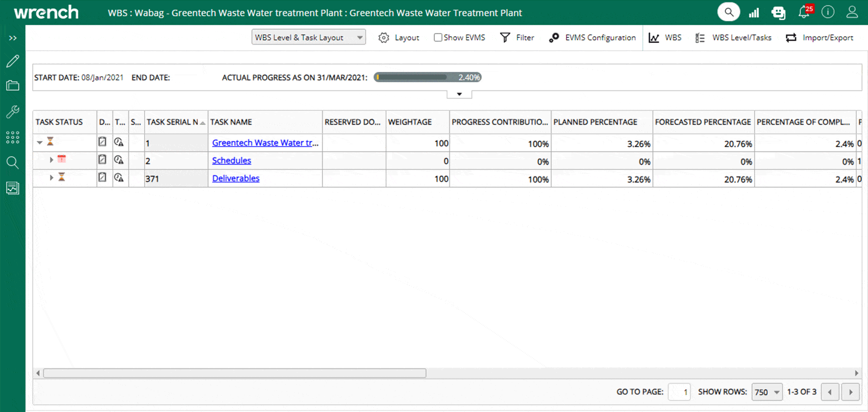Open the WBS Level & Task Layout dropdown
868x412 pixels.
point(308,37)
